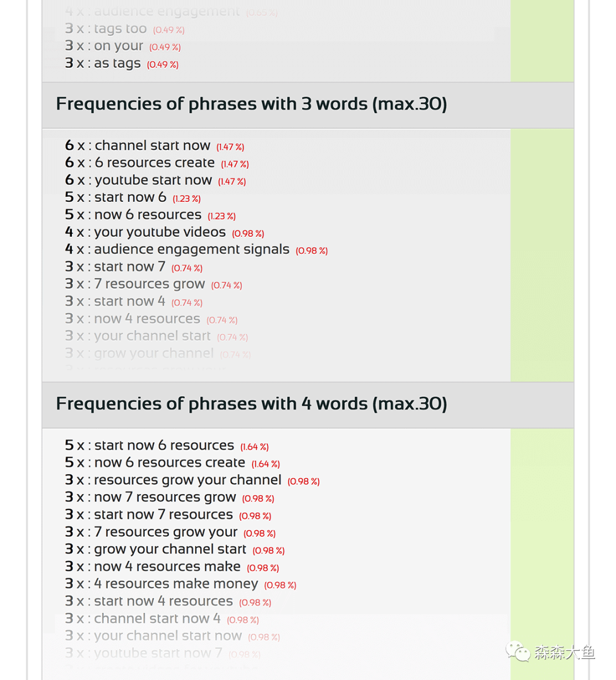616x680 pixels.
Task: Click the 森森大鱼 watermark text
Action: click(x=565, y=652)
